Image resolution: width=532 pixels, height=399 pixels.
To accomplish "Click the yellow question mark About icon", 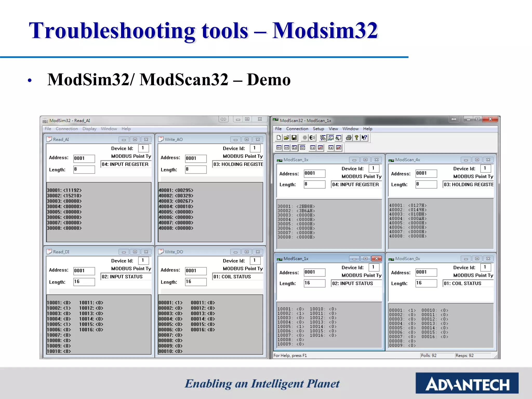I will (x=357, y=137).
